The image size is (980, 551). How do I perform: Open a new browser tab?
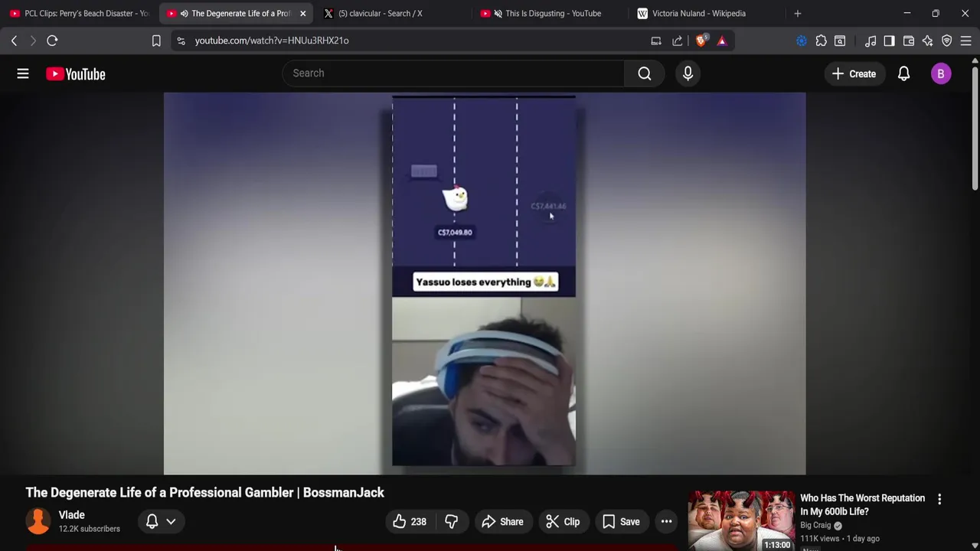pos(798,13)
